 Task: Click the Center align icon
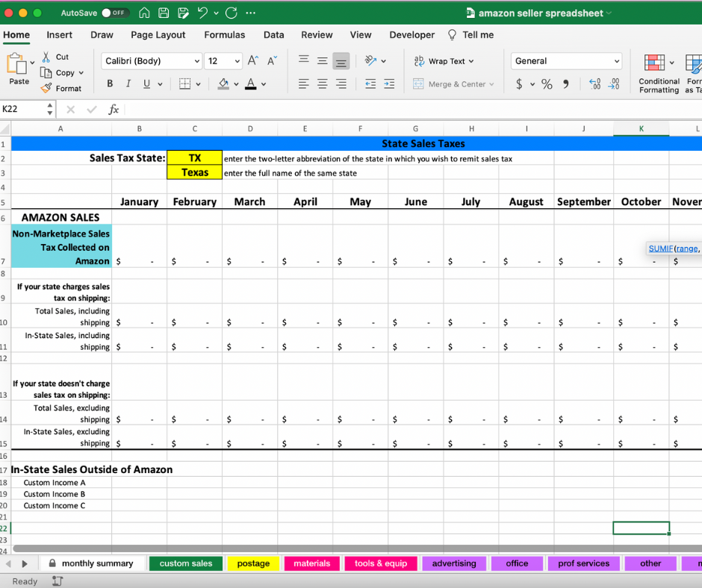click(323, 84)
